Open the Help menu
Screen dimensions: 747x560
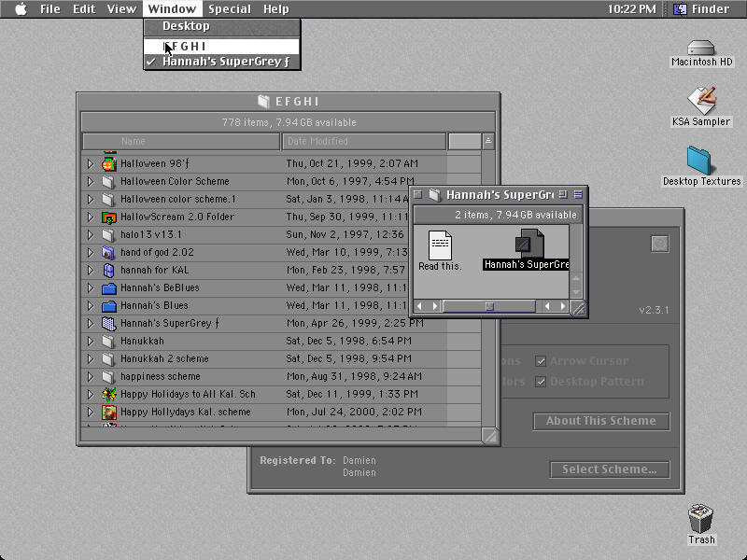275,9
